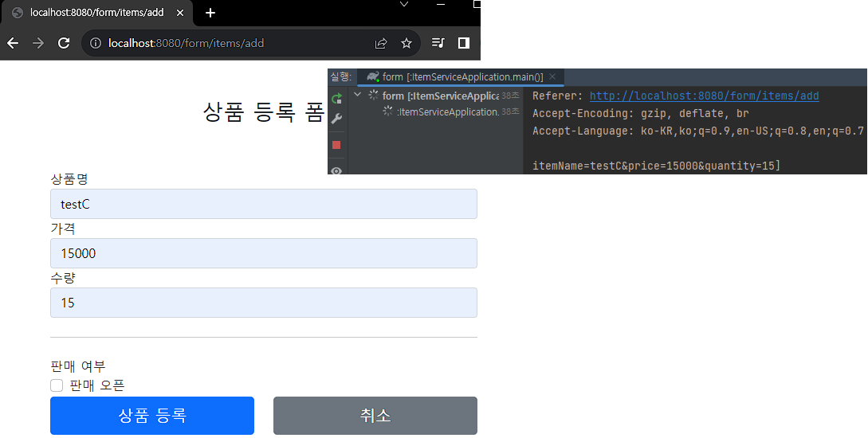
Task: Click the 판매 오픈 label text
Action: click(97, 385)
